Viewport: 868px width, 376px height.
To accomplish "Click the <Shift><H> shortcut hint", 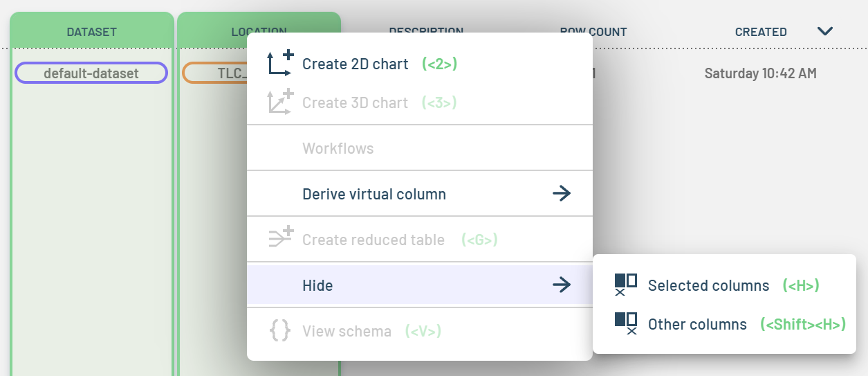I will [803, 324].
